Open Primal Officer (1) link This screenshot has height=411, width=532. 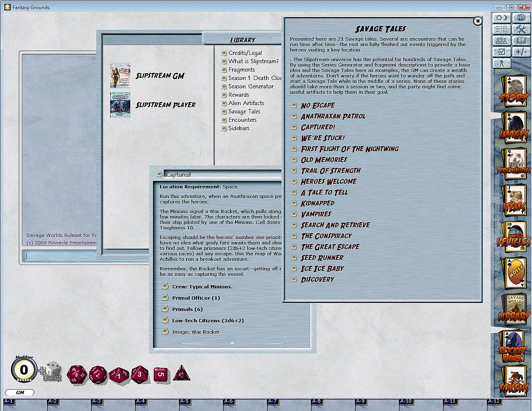196,298
